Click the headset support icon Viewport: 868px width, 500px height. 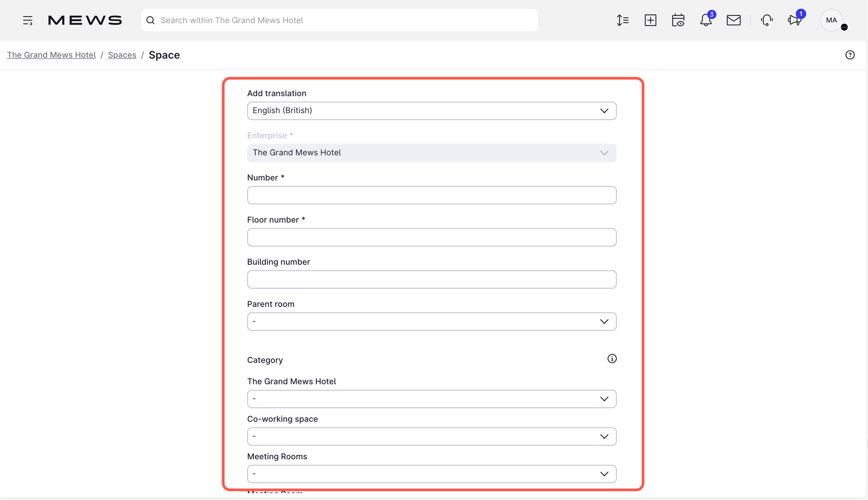767,20
